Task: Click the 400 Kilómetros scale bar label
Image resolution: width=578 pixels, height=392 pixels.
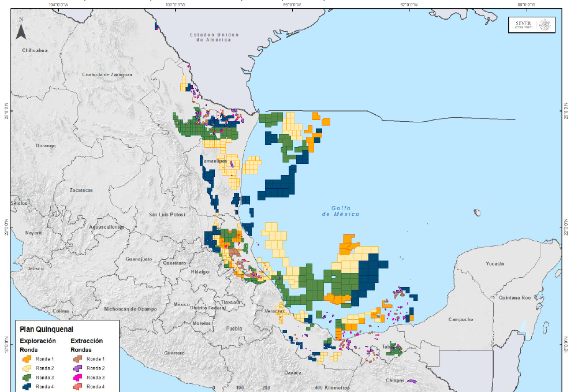Action: coord(333,387)
